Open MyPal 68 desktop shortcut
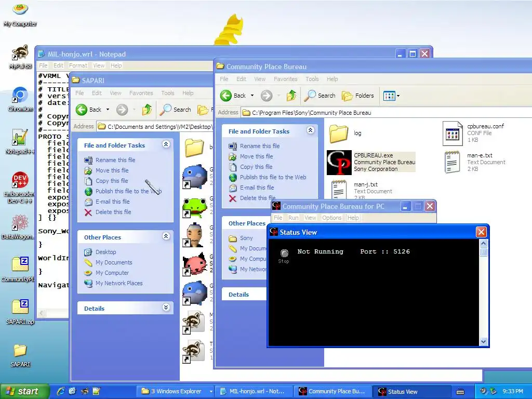532x399 pixels. [20, 57]
